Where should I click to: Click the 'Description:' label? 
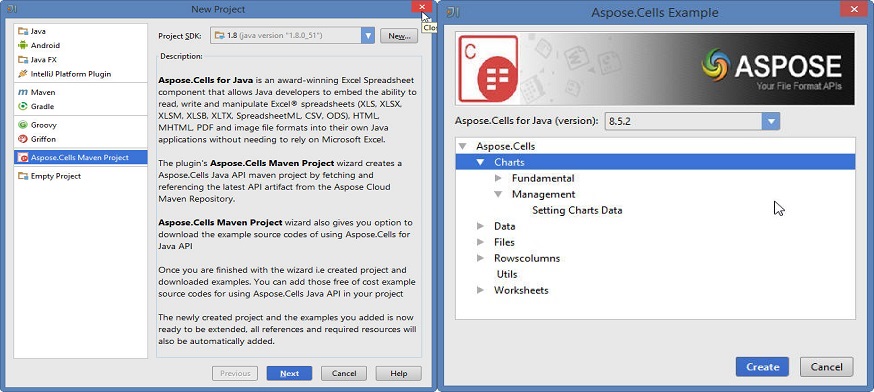pyautogui.click(x=181, y=56)
